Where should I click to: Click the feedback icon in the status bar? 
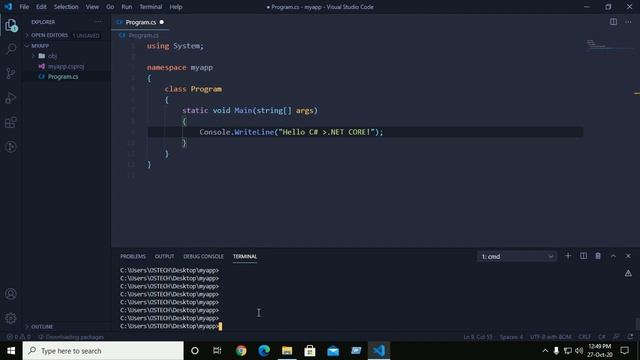pyautogui.click(x=616, y=337)
